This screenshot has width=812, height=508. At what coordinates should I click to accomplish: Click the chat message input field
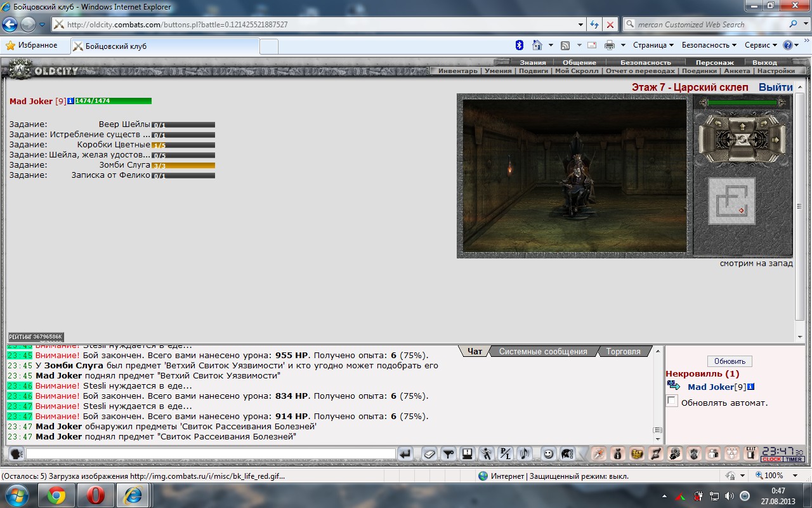pos(211,454)
